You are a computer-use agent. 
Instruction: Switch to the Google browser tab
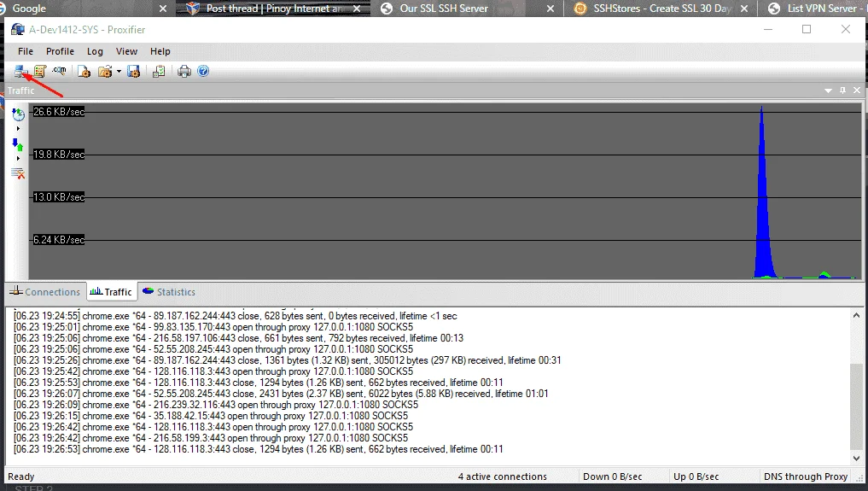(83, 9)
